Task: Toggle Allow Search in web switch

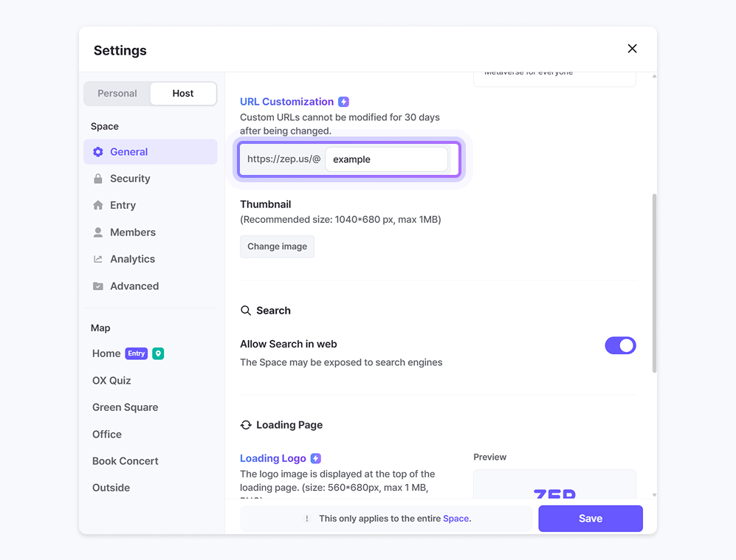Action: tap(620, 345)
